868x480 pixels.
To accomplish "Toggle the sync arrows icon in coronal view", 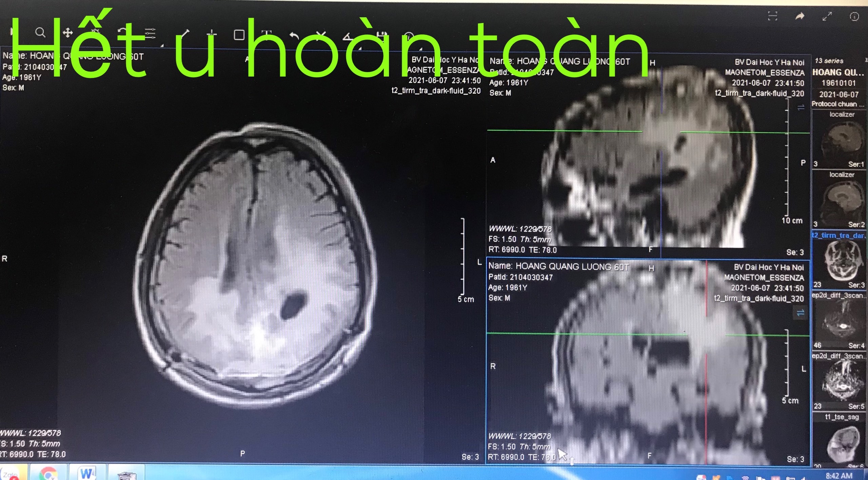I will pyautogui.click(x=801, y=313).
